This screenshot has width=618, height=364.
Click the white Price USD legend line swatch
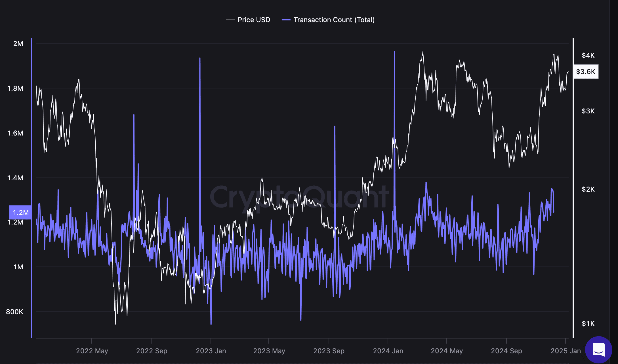point(230,20)
